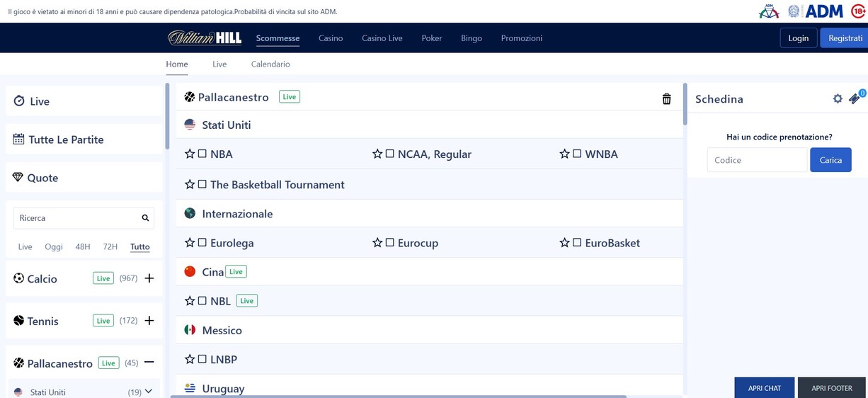Open Promozioni page
The width and height of the screenshot is (868, 398).
click(522, 38)
